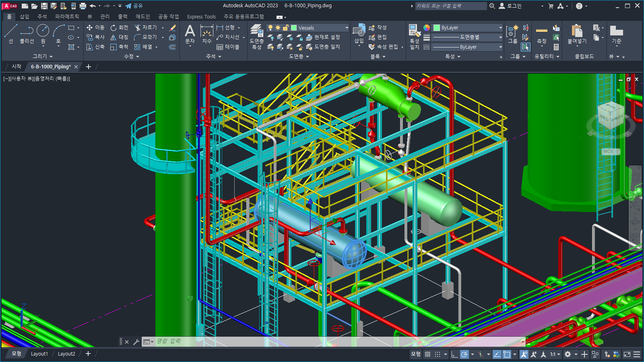Image resolution: width=644 pixels, height=362 pixels.
Task: Click the 붙여넣기 (Paste) button
Action: [577, 35]
